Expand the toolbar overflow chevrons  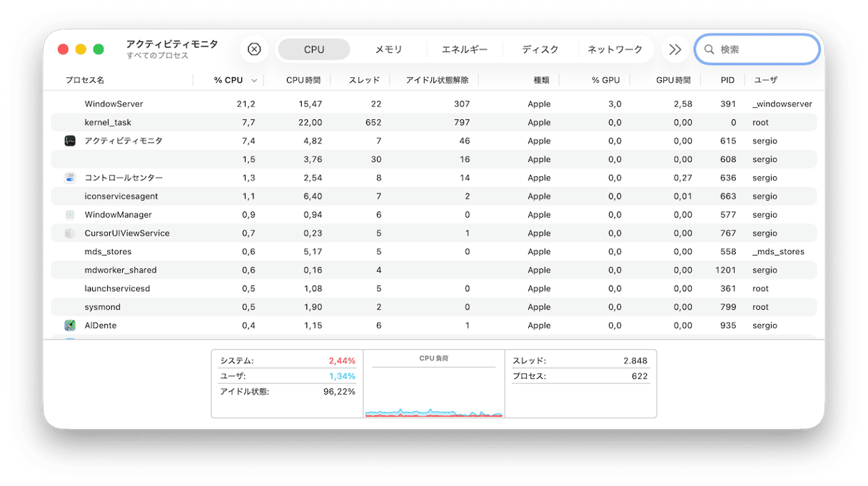675,50
